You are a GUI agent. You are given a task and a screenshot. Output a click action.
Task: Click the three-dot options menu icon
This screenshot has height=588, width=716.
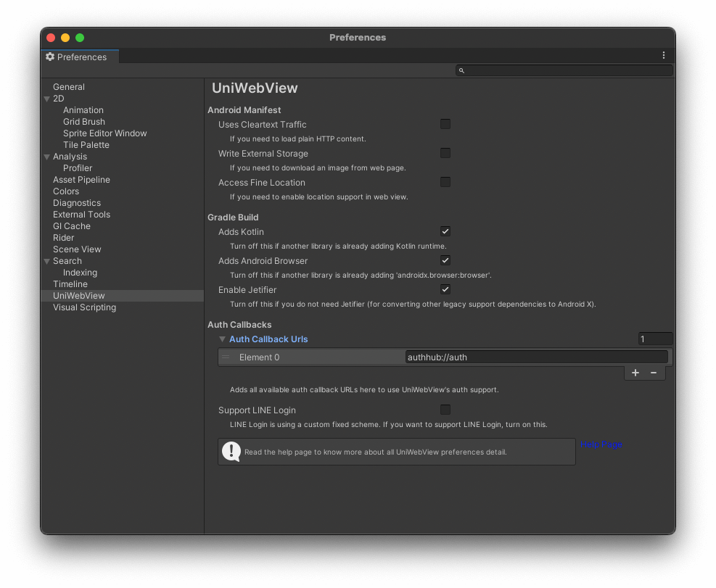tap(663, 56)
